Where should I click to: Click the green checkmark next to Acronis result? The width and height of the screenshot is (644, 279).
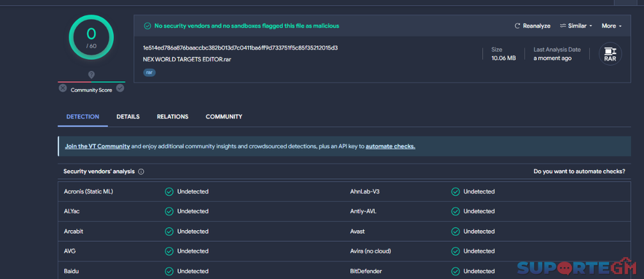[x=169, y=191]
